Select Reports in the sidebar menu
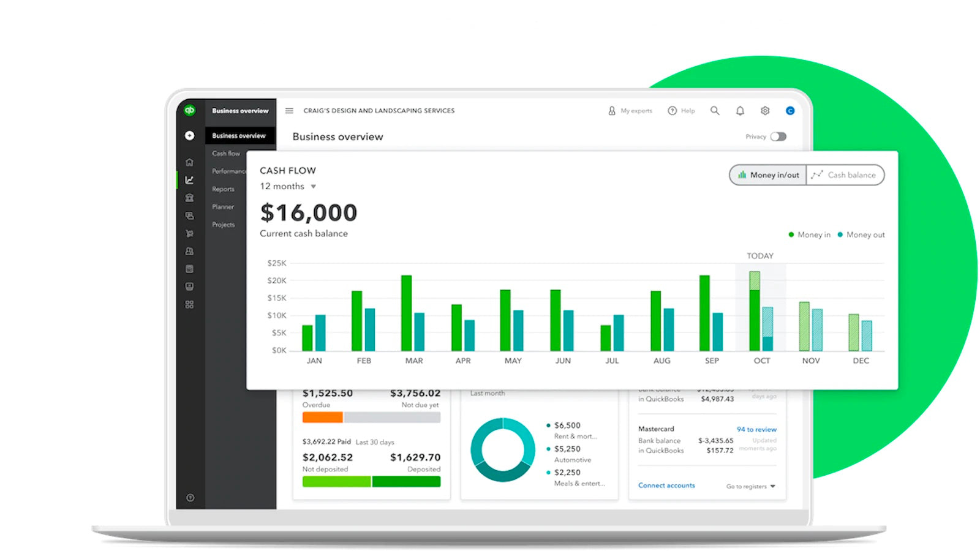This screenshot has height=551, width=980. [222, 189]
